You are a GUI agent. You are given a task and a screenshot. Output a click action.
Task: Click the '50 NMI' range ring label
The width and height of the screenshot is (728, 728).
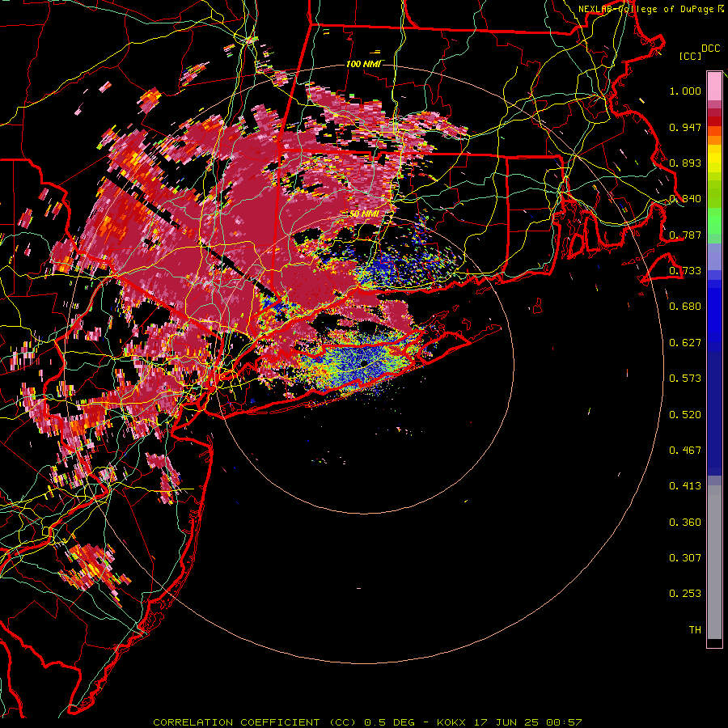[363, 214]
